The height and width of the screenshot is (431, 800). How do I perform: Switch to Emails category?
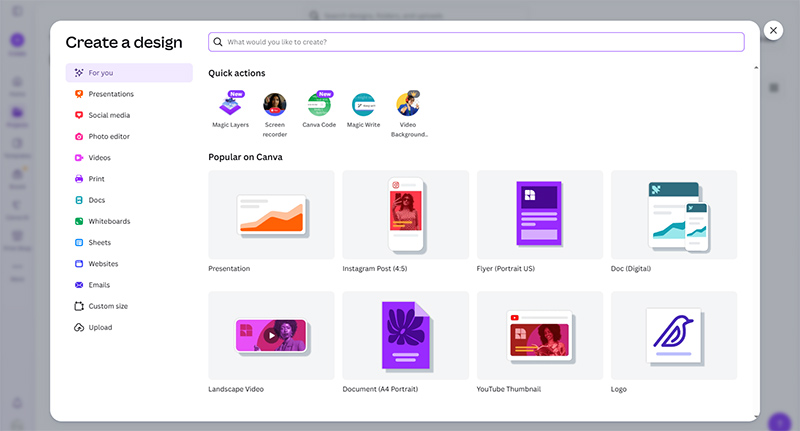[x=129, y=285]
